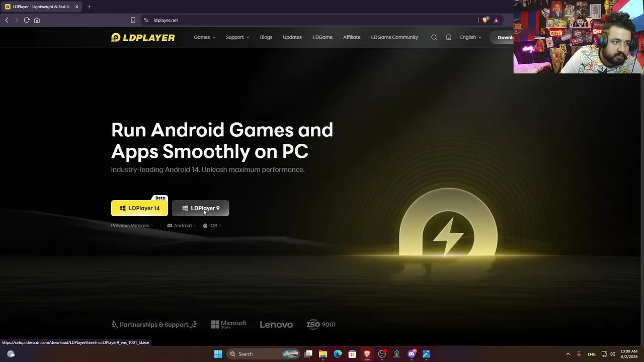Image resolution: width=644 pixels, height=362 pixels.
Task: Open the site search magnifier icon
Action: point(434,37)
